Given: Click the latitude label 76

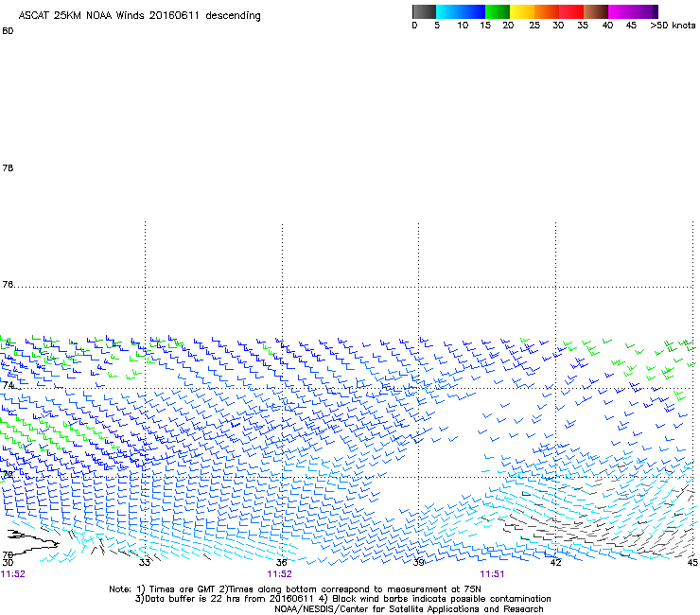Looking at the screenshot, I should [8, 285].
